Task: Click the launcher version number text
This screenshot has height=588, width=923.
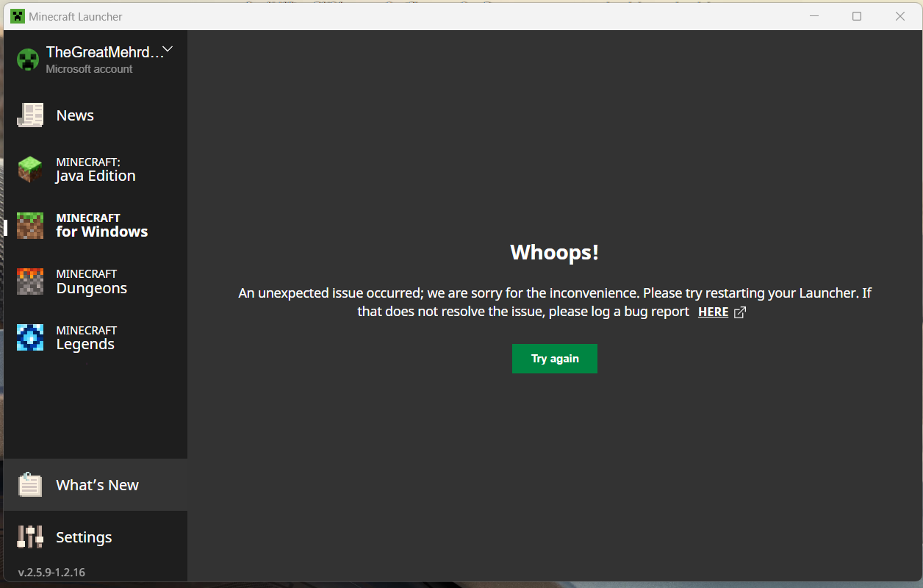Action: click(51, 572)
